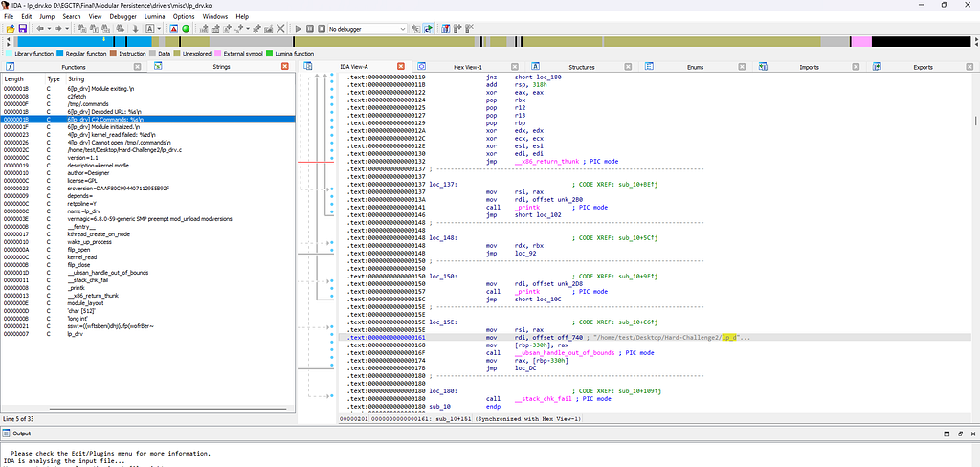
Task: Click the External symbol pink legend swatch
Action: click(217, 54)
